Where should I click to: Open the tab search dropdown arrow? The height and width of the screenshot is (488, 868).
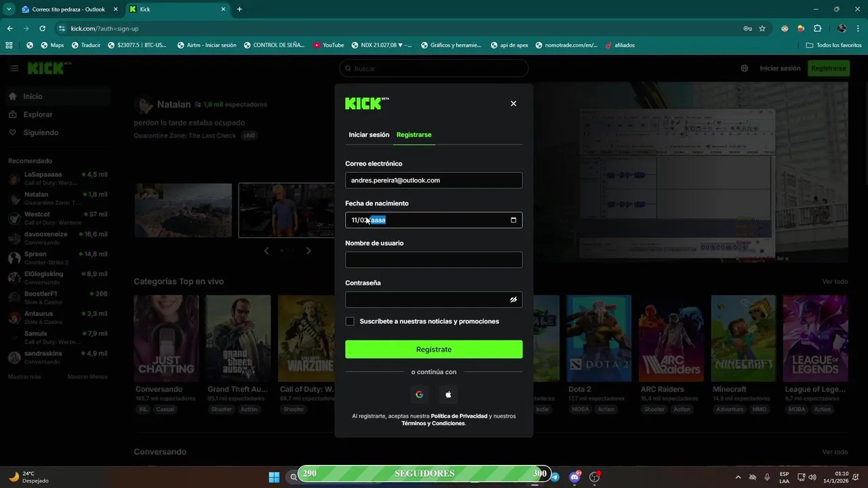[x=9, y=9]
